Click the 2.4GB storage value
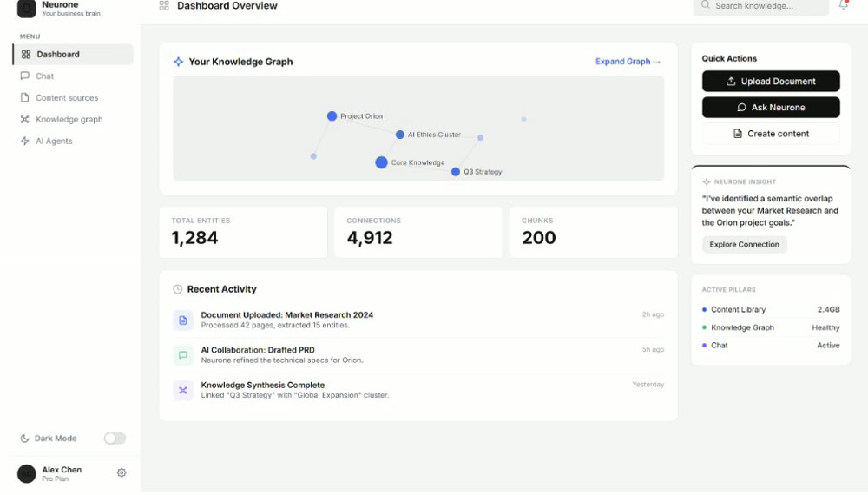Viewport: 868px width, 495px height. click(828, 309)
